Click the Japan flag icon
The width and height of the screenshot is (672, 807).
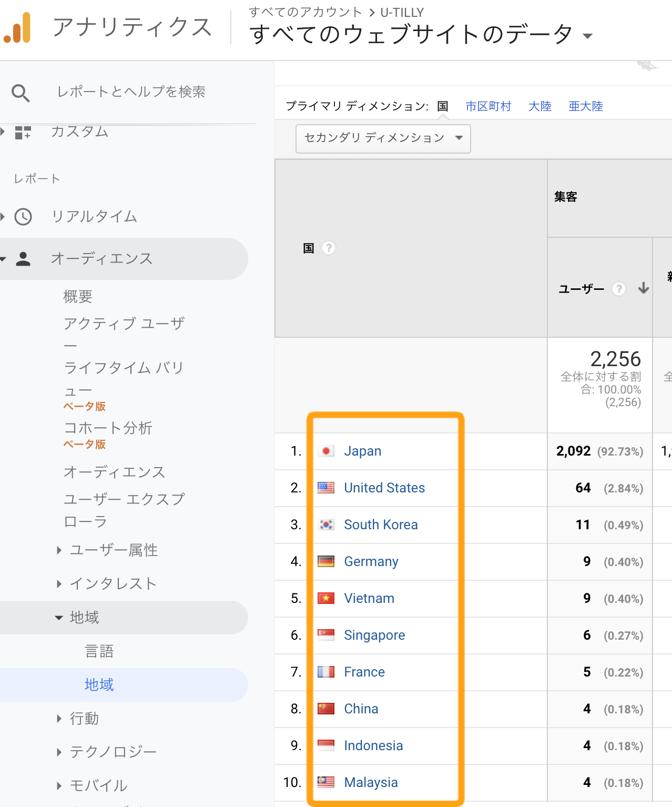point(326,451)
